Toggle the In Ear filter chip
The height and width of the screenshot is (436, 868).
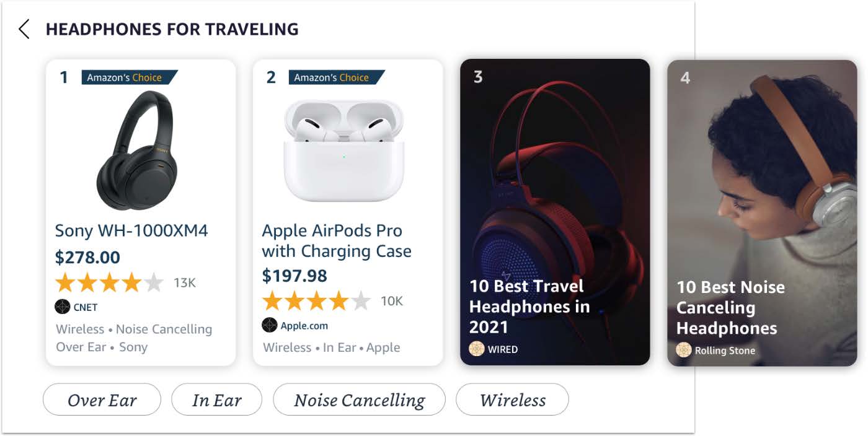pyautogui.click(x=216, y=400)
